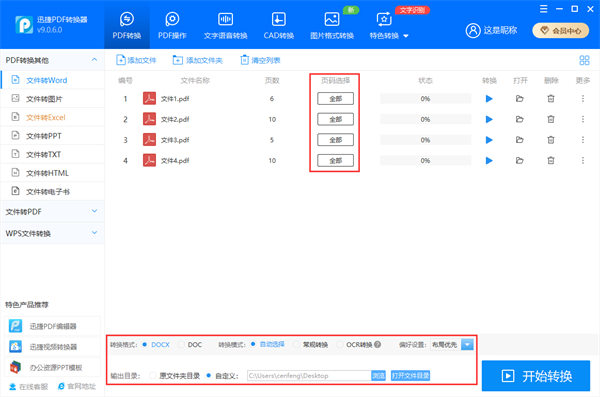Screen dimensions: 600x397
Task: Open more options for 文件4.pdf
Action: click(x=583, y=160)
